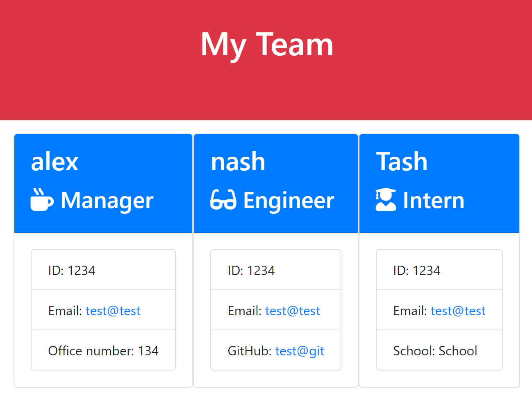Select alex's name in the card header

(x=55, y=161)
